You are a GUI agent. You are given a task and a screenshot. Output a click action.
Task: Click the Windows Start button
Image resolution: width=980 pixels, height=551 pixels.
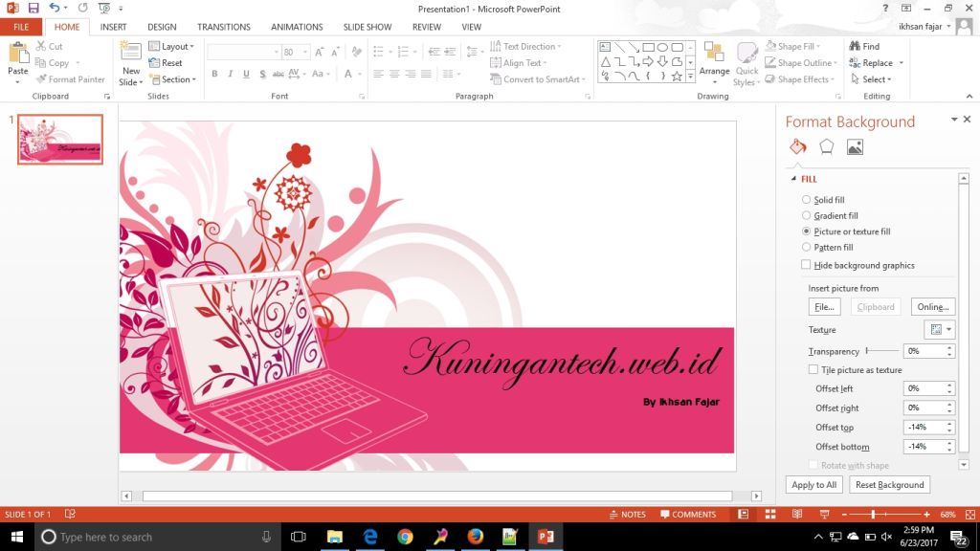tap(17, 537)
